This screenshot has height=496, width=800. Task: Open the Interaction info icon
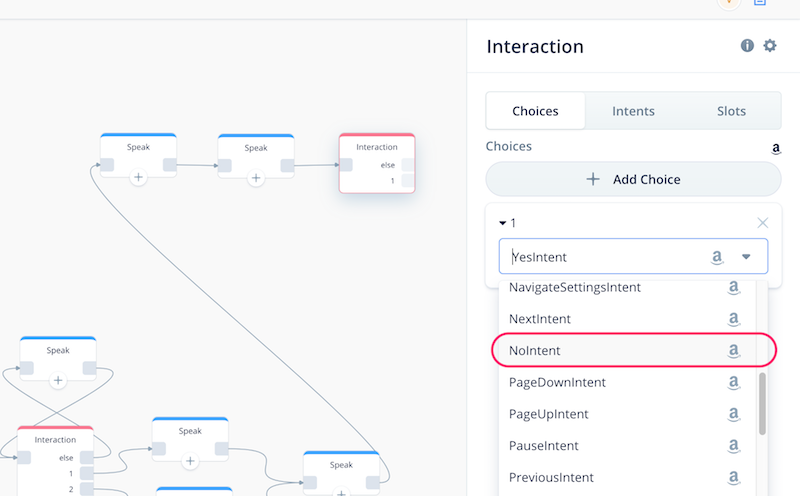pyautogui.click(x=747, y=46)
